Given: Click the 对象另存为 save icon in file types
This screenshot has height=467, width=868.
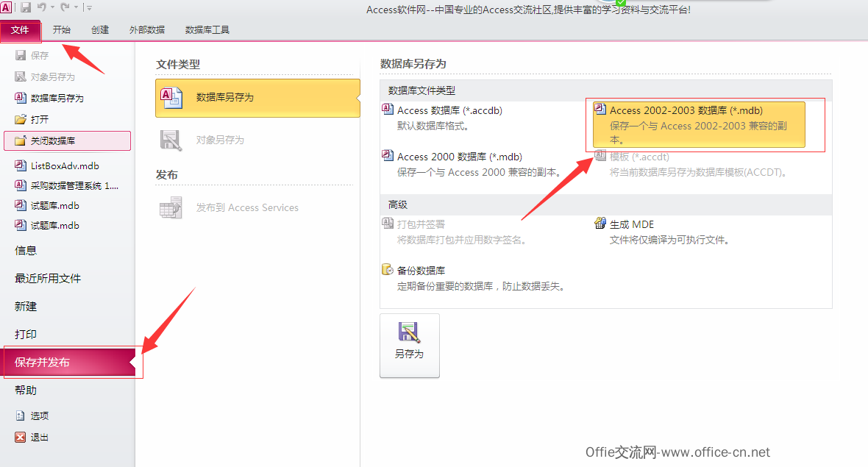Looking at the screenshot, I should tap(171, 140).
